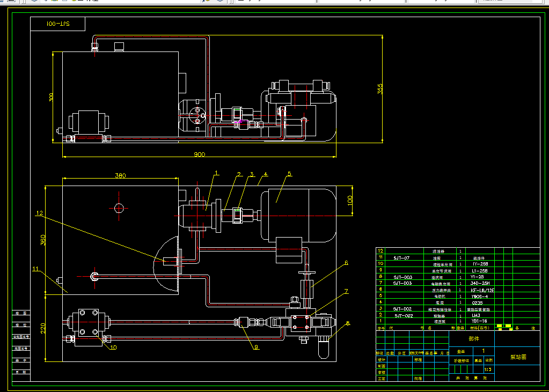Select the 部件 cell in title block
Image resolution: width=549 pixels, height=392 pixels.
tap(472, 338)
